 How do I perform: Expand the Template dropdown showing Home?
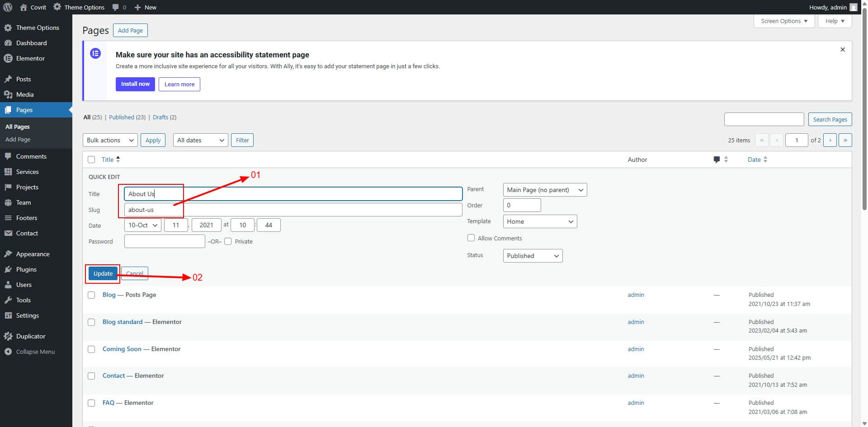540,221
